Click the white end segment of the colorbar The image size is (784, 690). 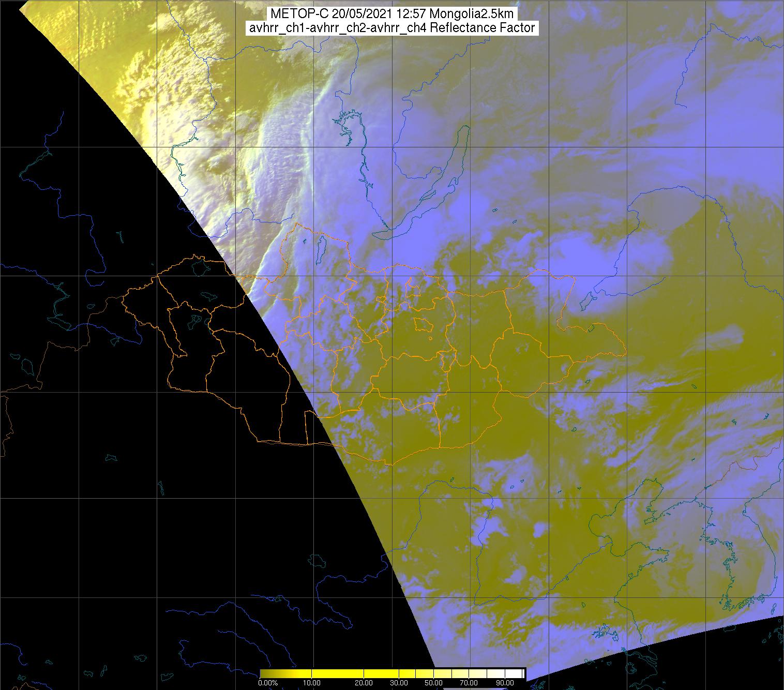tap(513, 673)
